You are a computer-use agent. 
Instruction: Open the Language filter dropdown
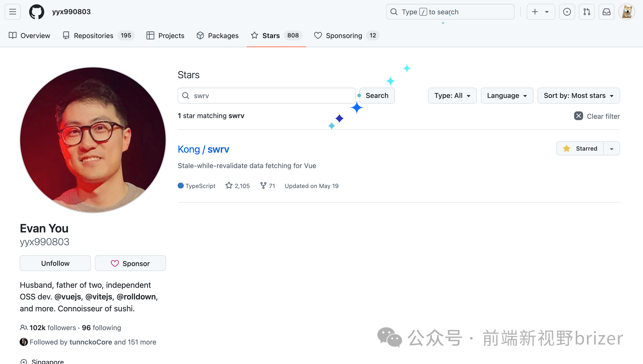coord(507,95)
